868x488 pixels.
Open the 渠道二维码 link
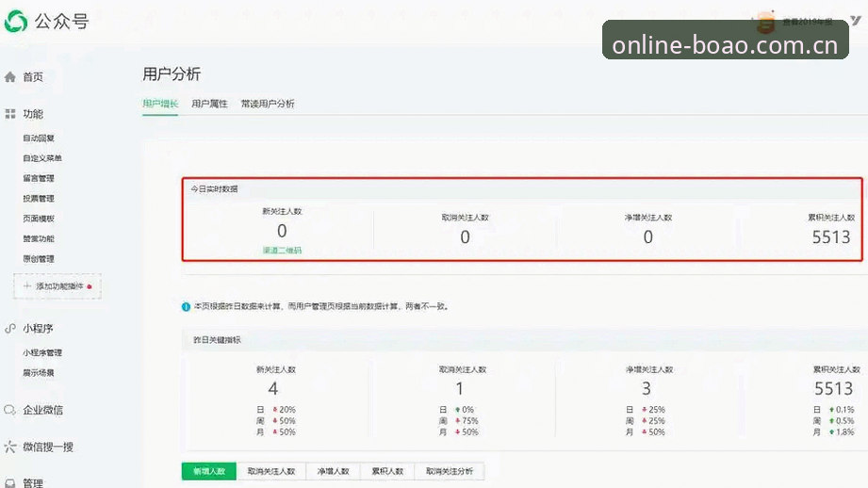point(282,250)
